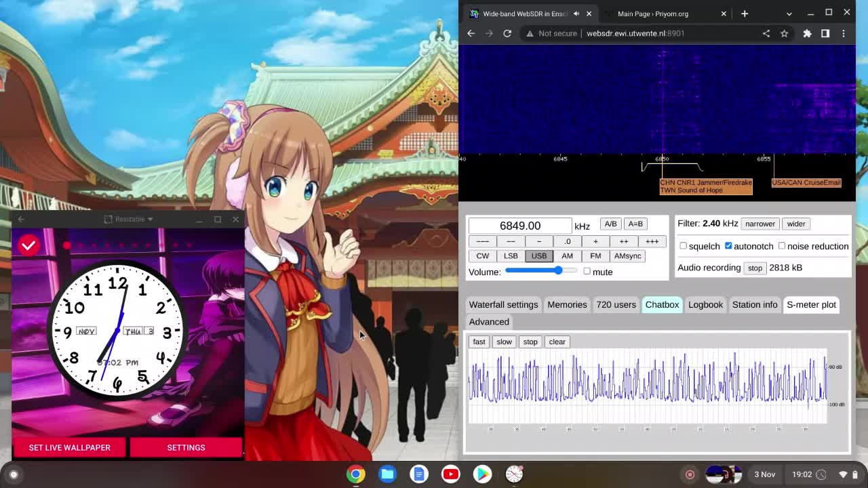Click the analog clock preview
868x488 pixels.
tap(117, 329)
